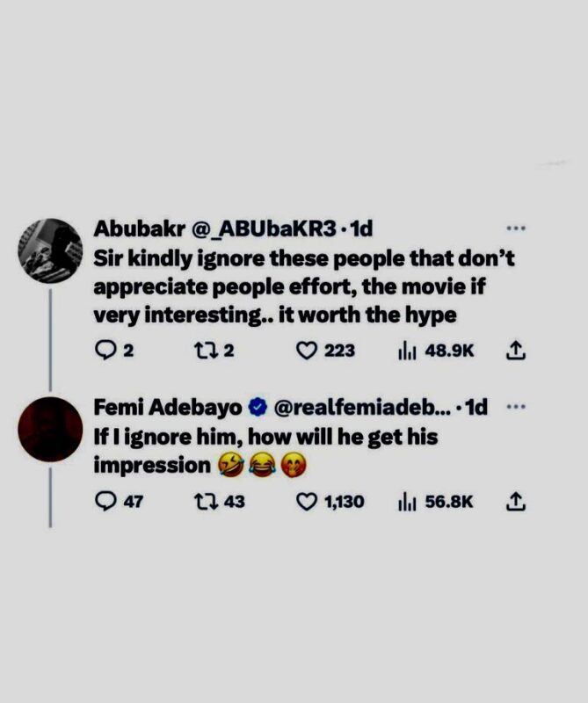588x703 pixels.
Task: Open Abubakr's profile picture
Action: [50, 250]
